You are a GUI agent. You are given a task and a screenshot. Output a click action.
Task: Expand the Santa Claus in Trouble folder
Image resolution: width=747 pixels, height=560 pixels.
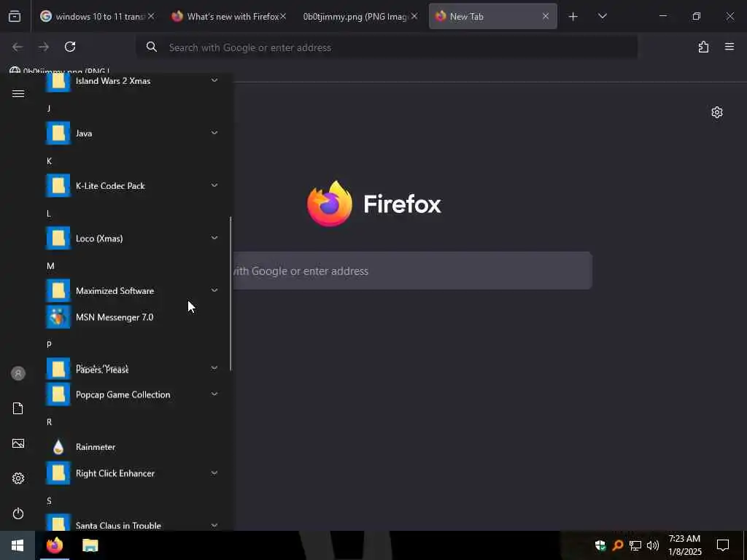point(133,524)
